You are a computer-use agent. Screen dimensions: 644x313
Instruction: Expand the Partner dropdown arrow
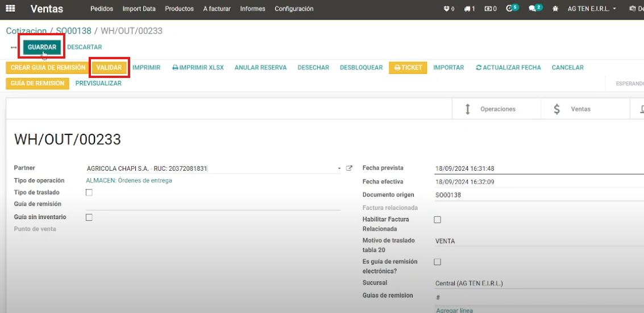pyautogui.click(x=339, y=168)
